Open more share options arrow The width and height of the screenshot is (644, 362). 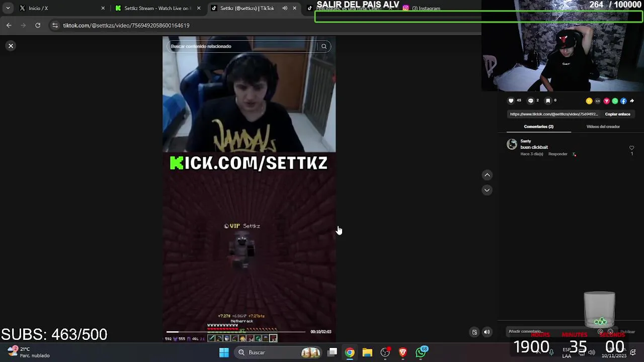click(x=632, y=101)
